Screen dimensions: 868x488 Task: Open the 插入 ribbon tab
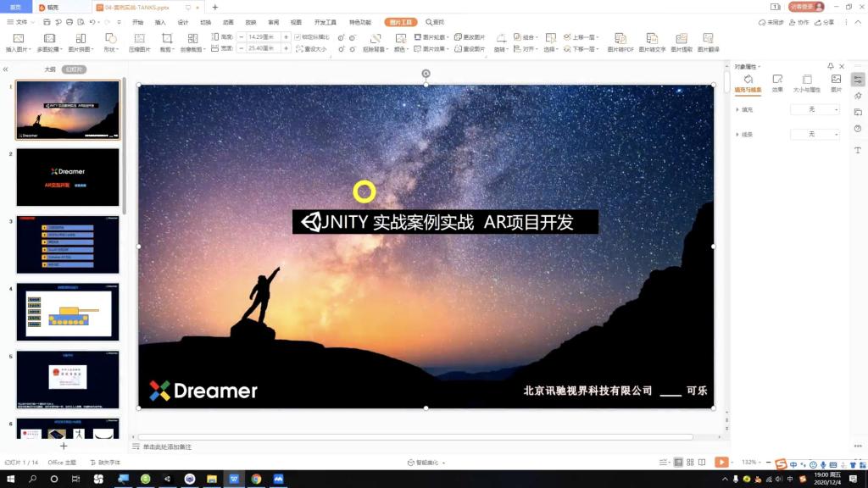click(x=160, y=22)
